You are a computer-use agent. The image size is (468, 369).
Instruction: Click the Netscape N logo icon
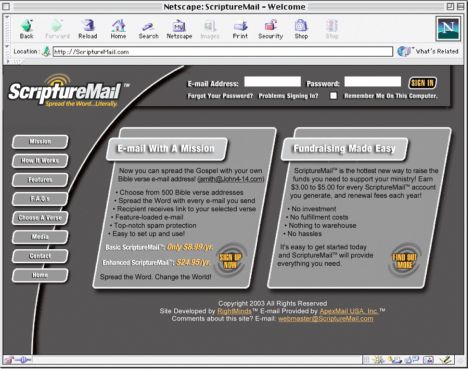[448, 28]
